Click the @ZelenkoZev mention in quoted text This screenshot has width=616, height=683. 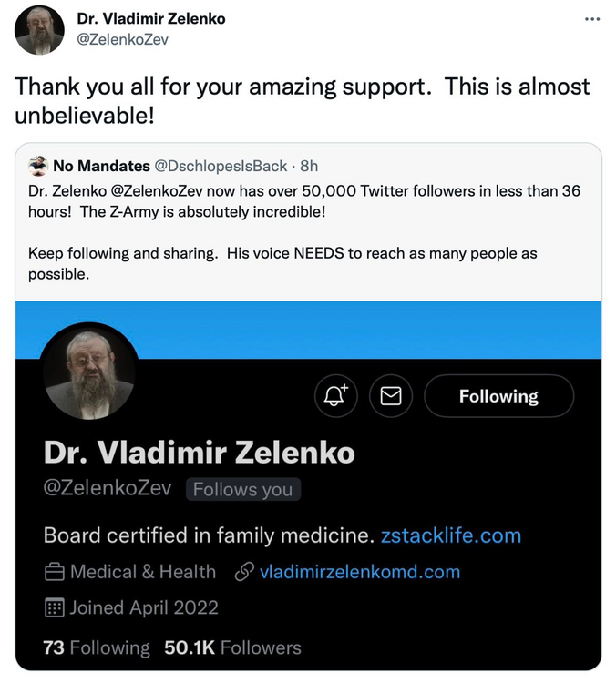point(142,191)
